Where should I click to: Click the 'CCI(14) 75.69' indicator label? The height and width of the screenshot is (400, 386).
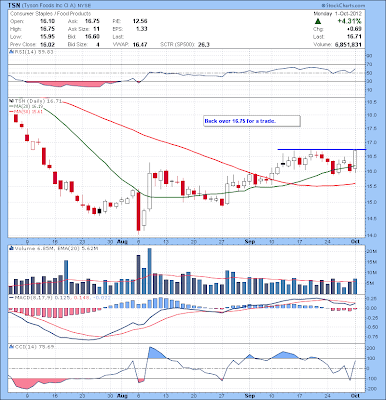coord(33,347)
